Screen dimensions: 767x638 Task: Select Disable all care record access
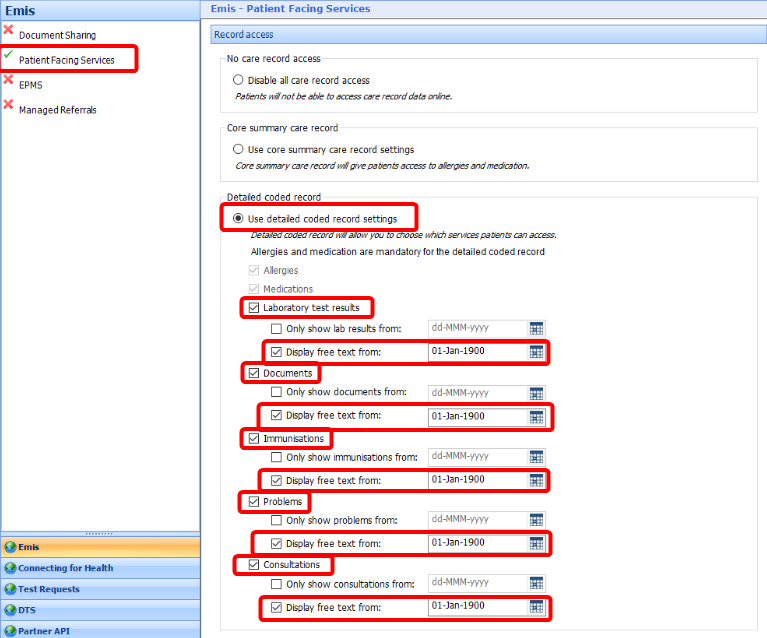click(x=238, y=80)
